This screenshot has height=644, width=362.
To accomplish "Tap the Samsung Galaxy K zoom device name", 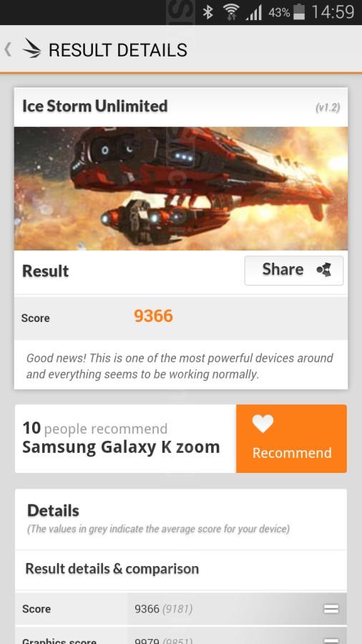I will click(121, 447).
